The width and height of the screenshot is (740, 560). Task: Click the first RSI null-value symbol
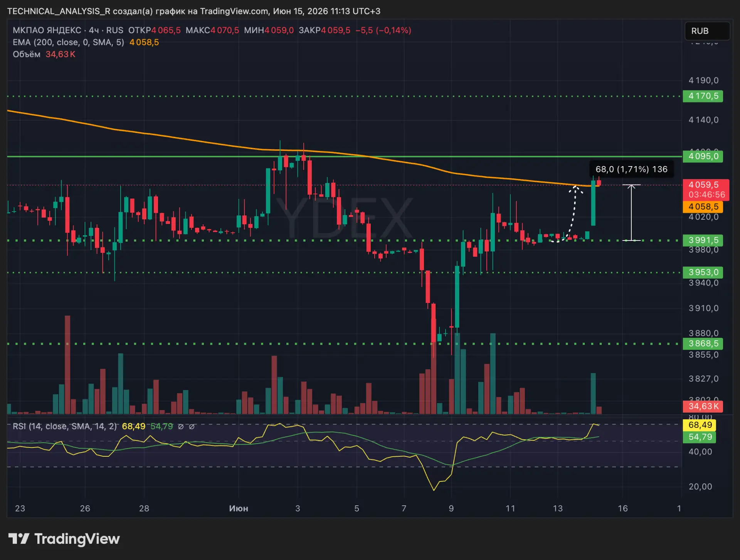180,427
